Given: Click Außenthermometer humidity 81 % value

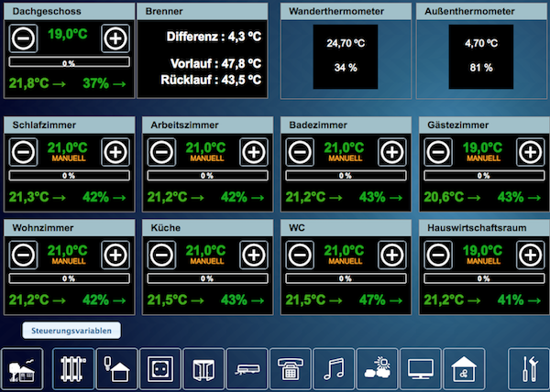Looking at the screenshot, I should click(481, 68).
